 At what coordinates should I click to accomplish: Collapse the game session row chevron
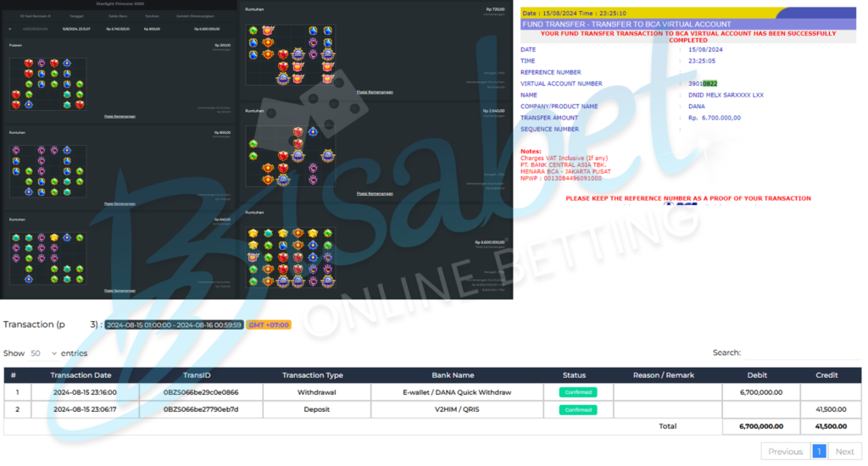[x=10, y=29]
